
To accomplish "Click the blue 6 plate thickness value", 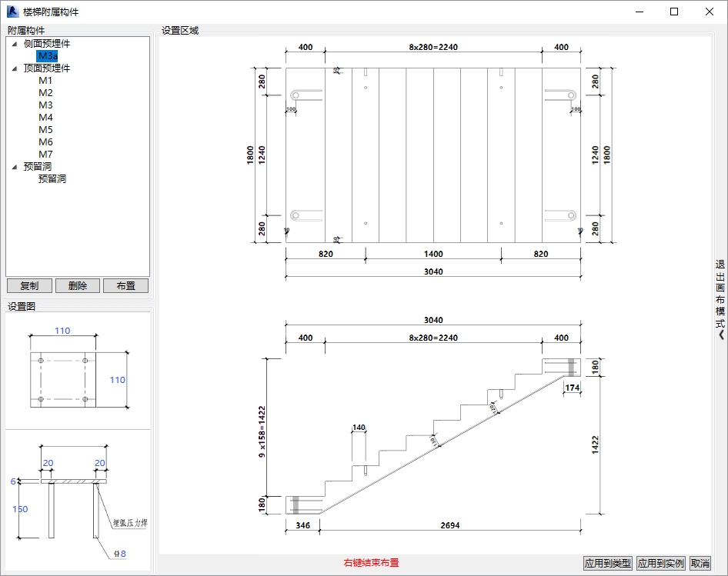I will (x=13, y=481).
